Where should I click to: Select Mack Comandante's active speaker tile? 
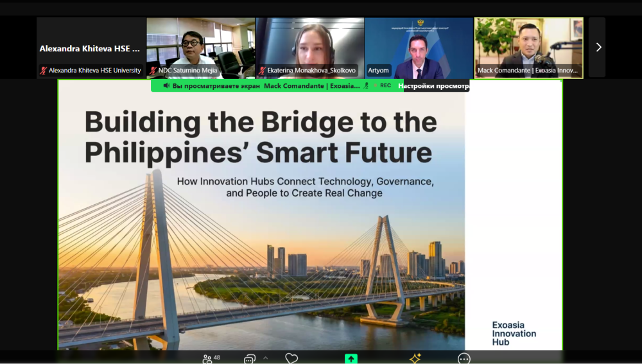tap(528, 45)
